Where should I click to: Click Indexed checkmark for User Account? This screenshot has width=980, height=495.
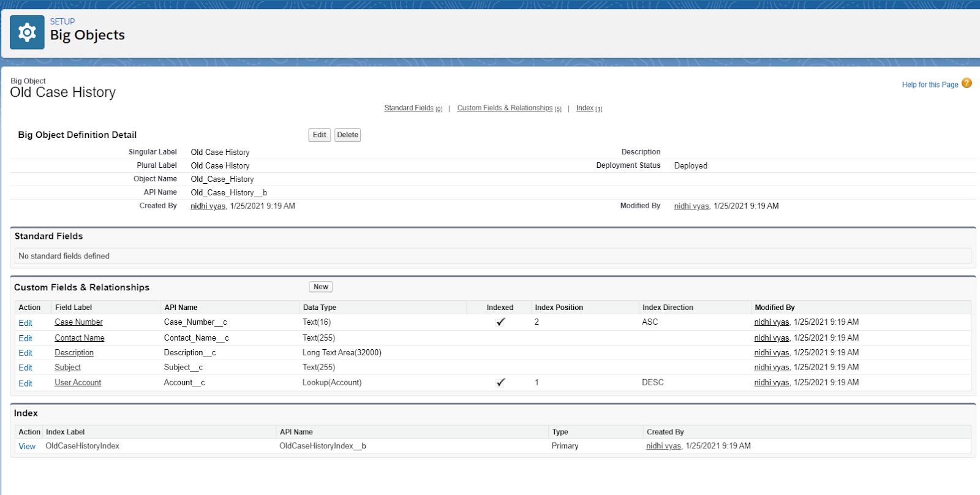click(500, 382)
